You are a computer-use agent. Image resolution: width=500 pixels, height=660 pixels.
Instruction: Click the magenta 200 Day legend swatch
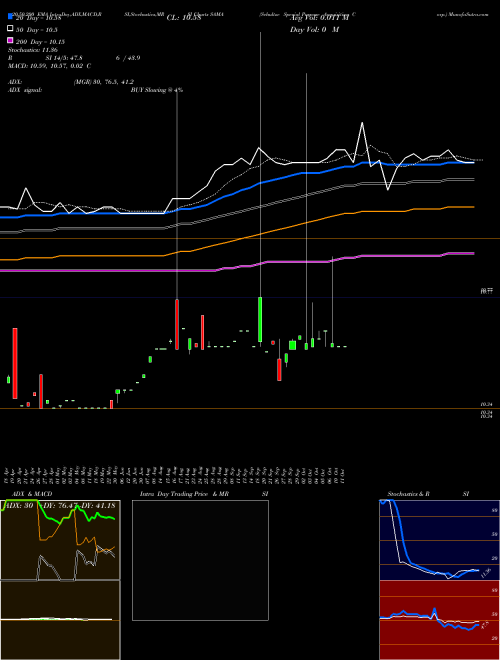point(10,40)
